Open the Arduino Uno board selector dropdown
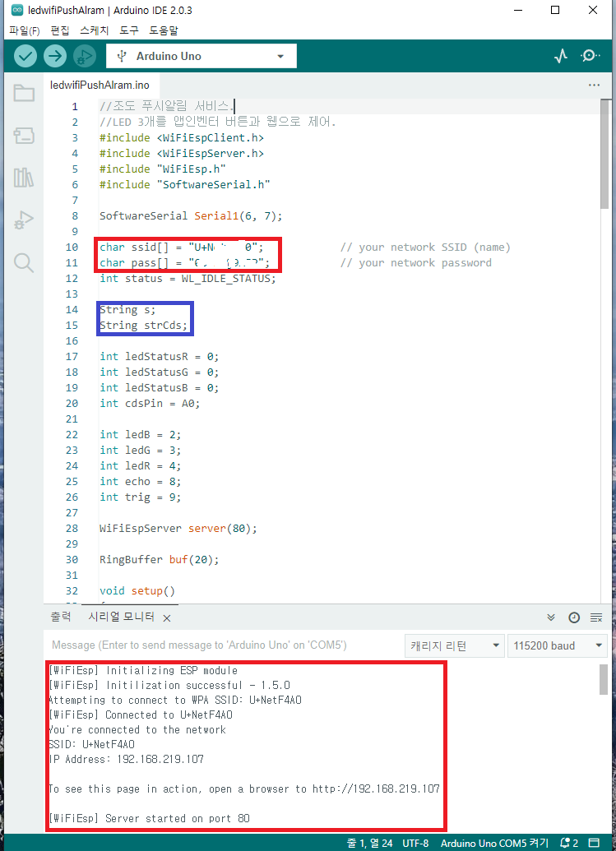 pyautogui.click(x=201, y=56)
